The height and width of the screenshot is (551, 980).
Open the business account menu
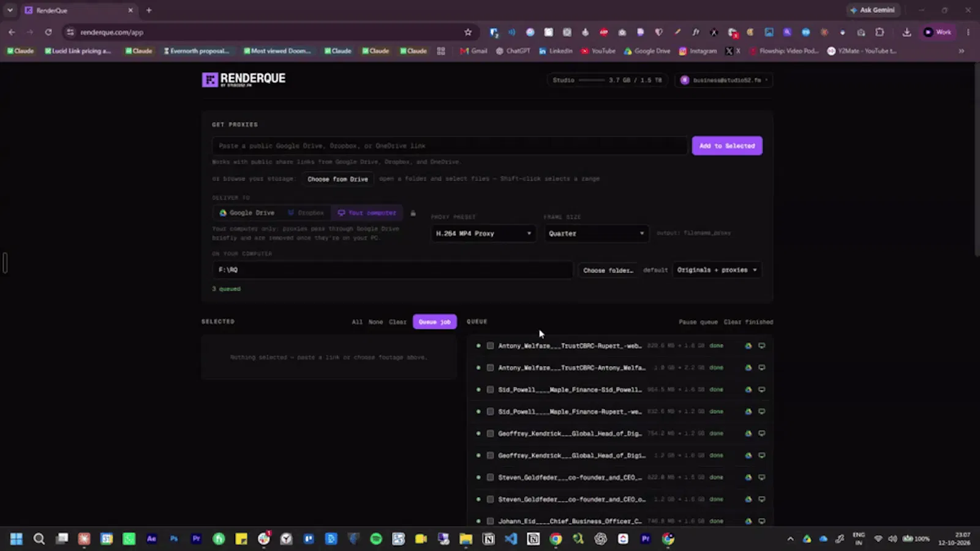point(724,80)
